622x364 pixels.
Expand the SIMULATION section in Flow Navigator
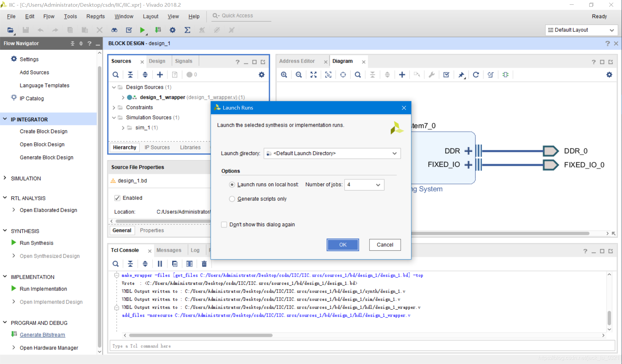click(x=5, y=178)
